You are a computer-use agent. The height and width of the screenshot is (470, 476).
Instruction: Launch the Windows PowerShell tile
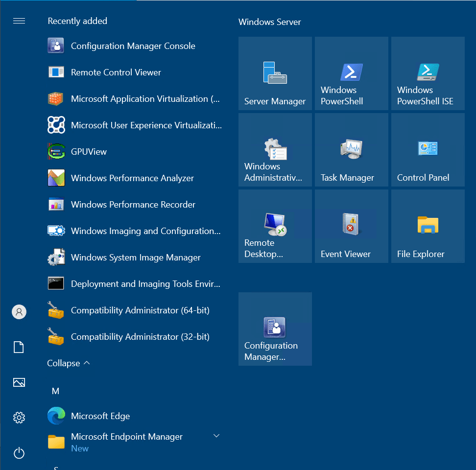(352, 73)
